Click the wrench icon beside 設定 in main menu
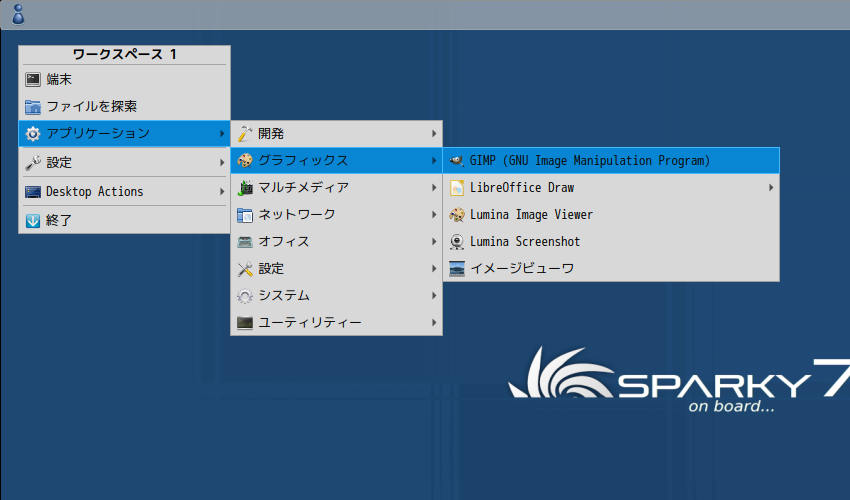Image resolution: width=850 pixels, height=500 pixels. click(33, 163)
